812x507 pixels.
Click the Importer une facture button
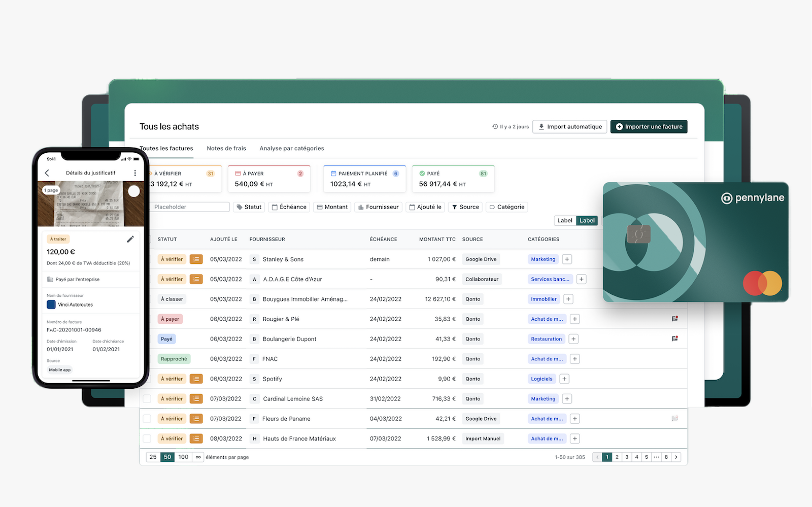click(649, 126)
